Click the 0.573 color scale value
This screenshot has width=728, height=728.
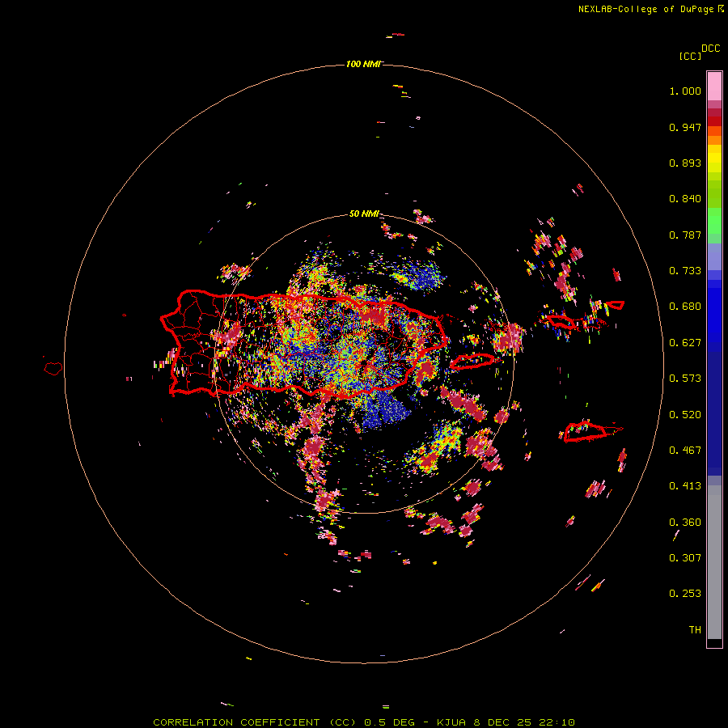(685, 379)
